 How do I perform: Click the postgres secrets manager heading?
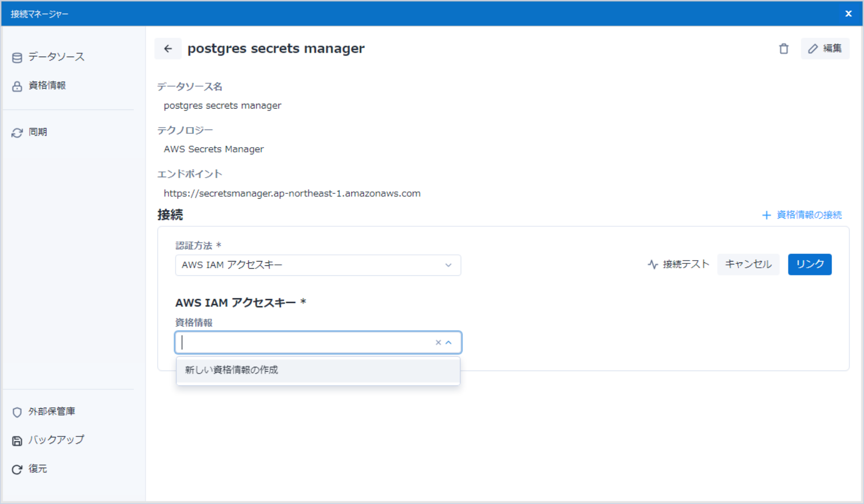pos(276,49)
